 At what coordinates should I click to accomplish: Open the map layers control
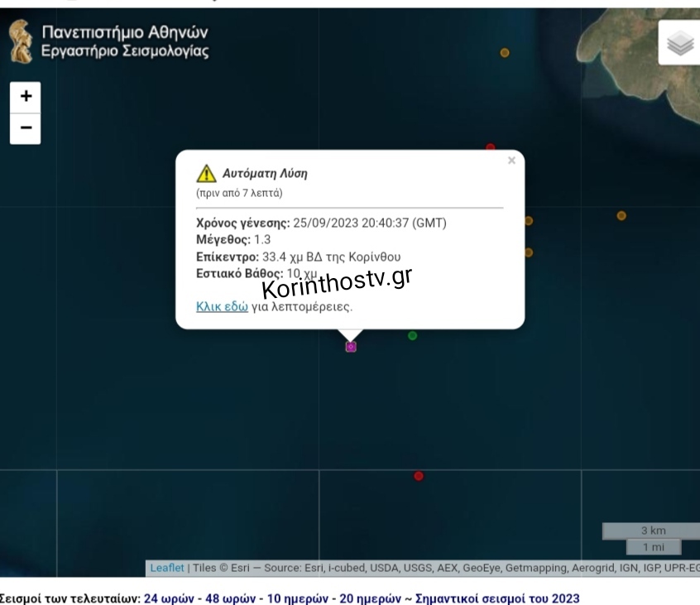(679, 44)
